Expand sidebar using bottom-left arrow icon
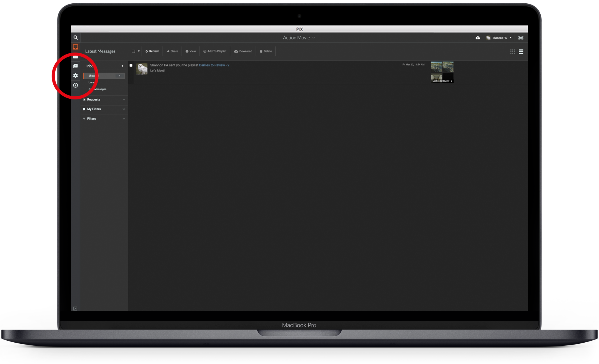Viewport: 599px width, 364px height. pos(75,308)
